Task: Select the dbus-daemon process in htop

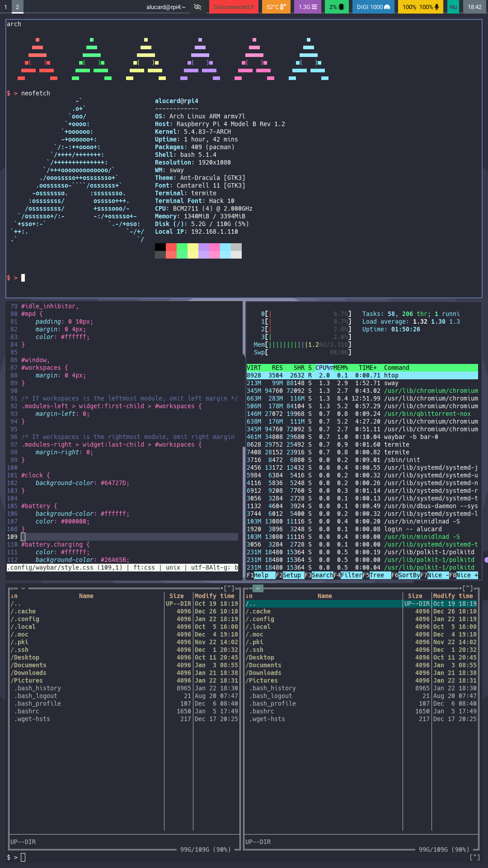Action: tap(362, 506)
